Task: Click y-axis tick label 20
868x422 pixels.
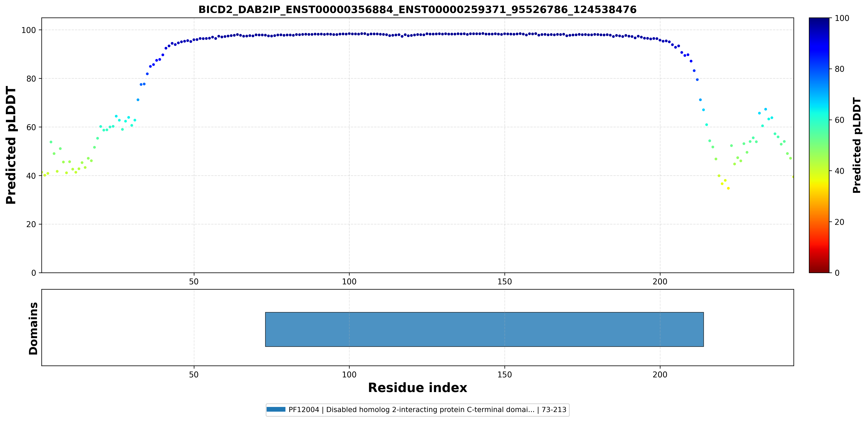Action: click(31, 224)
